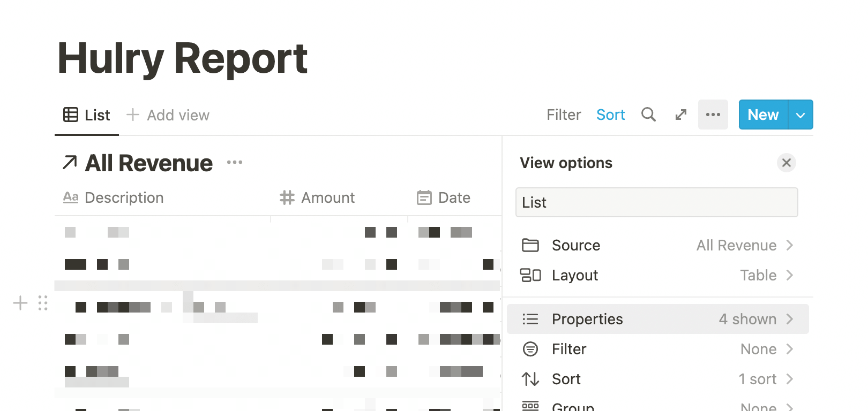Grab the six-dot drag handle beside row
This screenshot has height=411, width=868.
click(x=43, y=303)
